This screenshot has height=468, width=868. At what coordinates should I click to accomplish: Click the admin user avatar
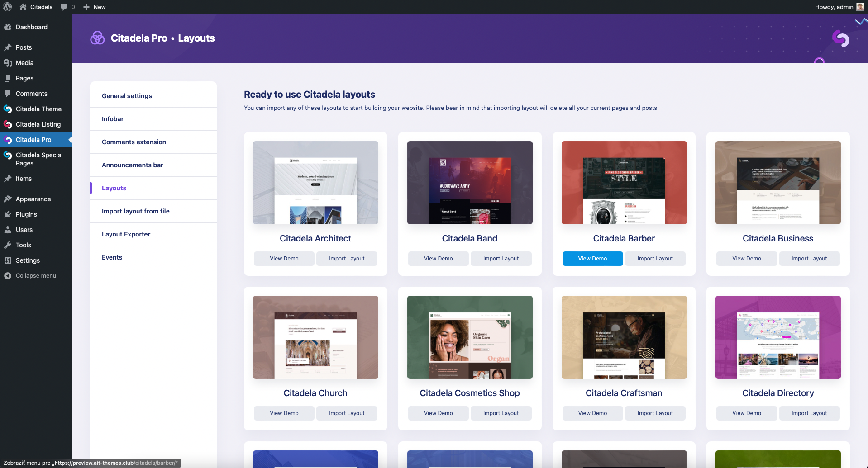pyautogui.click(x=860, y=7)
